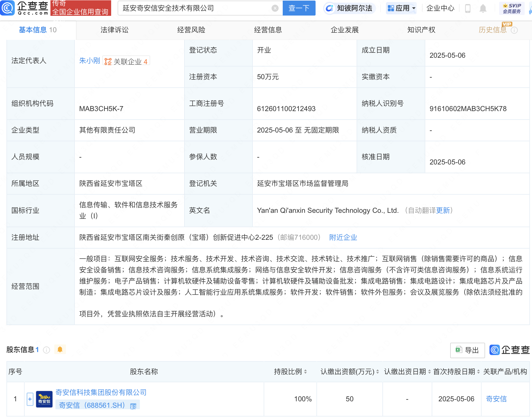Click the shareholder info help circle icon
This screenshot has width=532, height=418.
(47, 350)
